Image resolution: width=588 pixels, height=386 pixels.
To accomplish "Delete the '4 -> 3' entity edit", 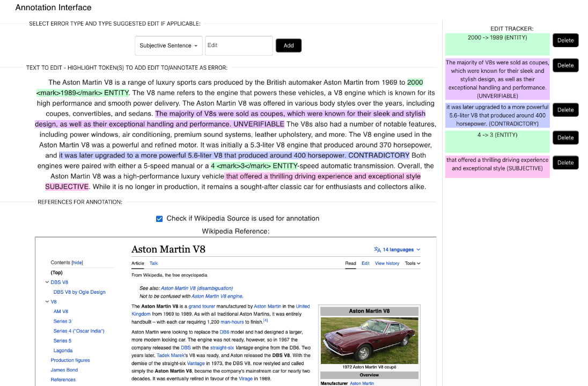I will [565, 138].
